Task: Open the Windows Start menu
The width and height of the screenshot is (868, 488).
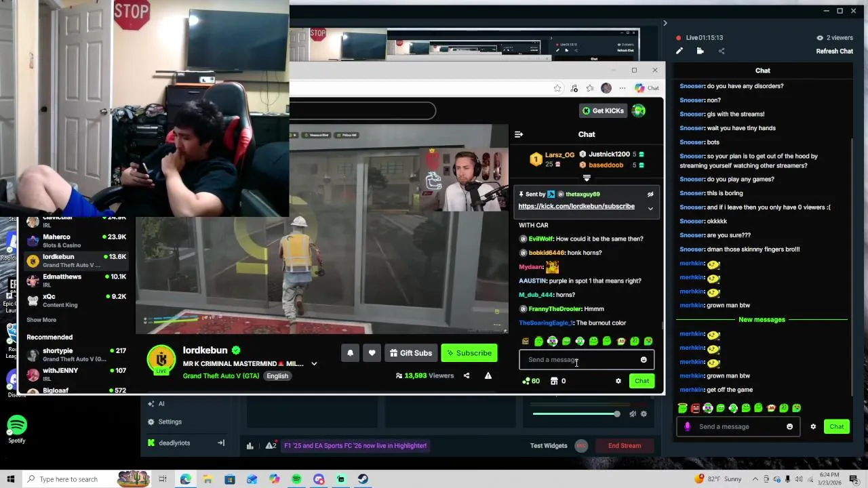Action: click(10, 479)
